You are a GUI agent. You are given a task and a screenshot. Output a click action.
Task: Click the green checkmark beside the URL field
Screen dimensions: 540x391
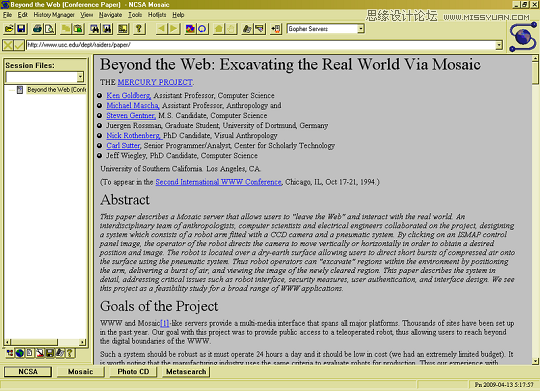coord(19,45)
